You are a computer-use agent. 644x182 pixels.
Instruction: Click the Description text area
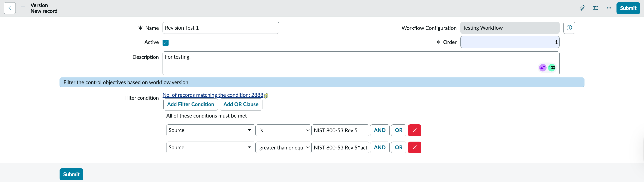[x=361, y=63]
